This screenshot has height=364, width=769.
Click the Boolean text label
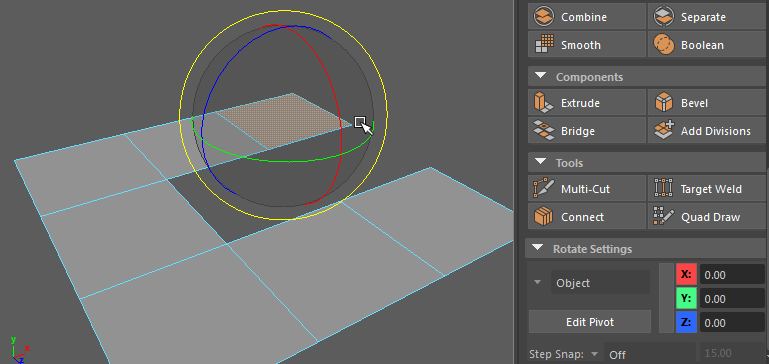(702, 45)
